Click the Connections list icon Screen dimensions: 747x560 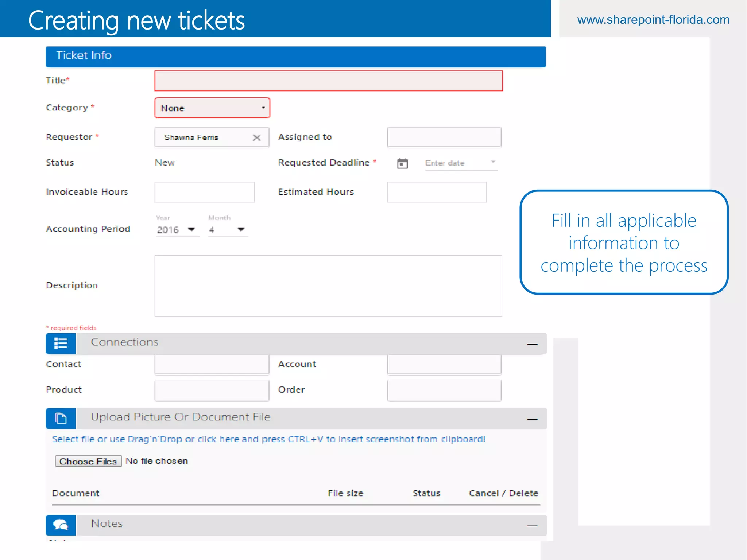point(61,343)
